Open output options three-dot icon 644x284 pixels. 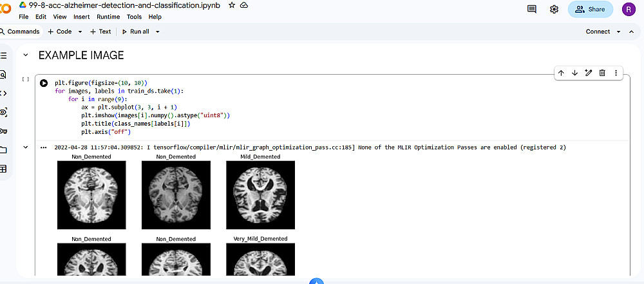pyautogui.click(x=44, y=147)
